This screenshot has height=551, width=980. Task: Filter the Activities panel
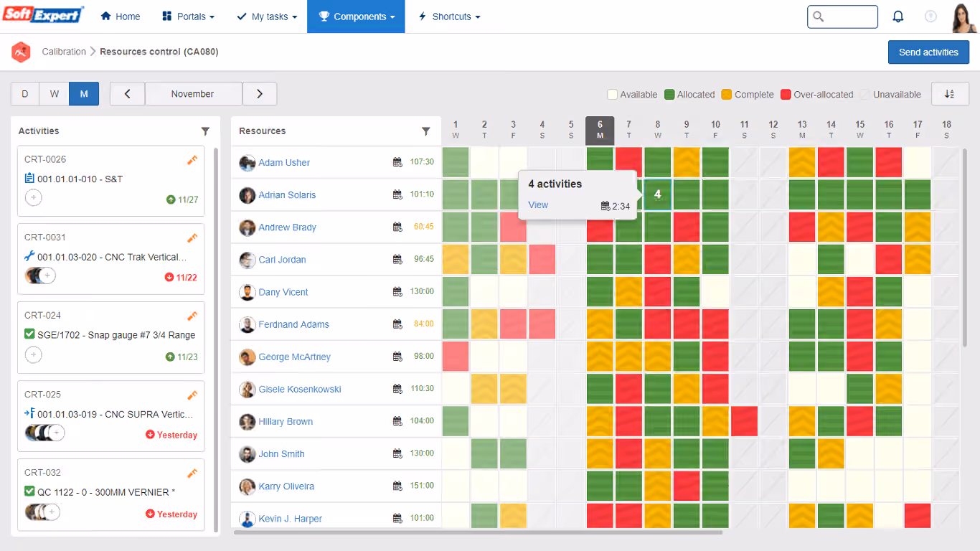tap(206, 131)
